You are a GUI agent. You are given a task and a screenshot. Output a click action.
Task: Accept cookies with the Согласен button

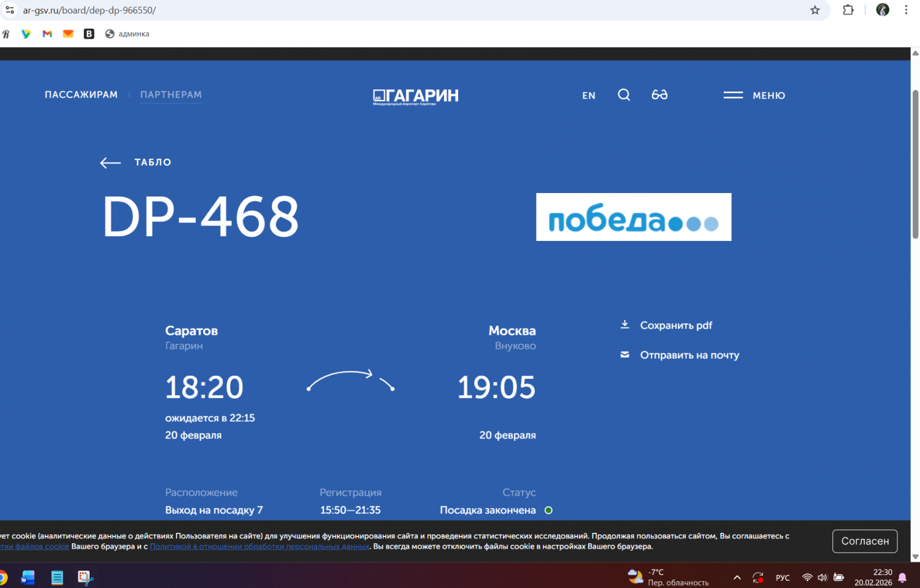tap(864, 541)
